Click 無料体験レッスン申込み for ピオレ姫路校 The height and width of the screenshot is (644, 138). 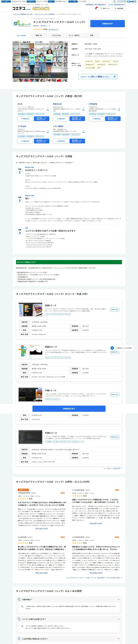pos(77,141)
